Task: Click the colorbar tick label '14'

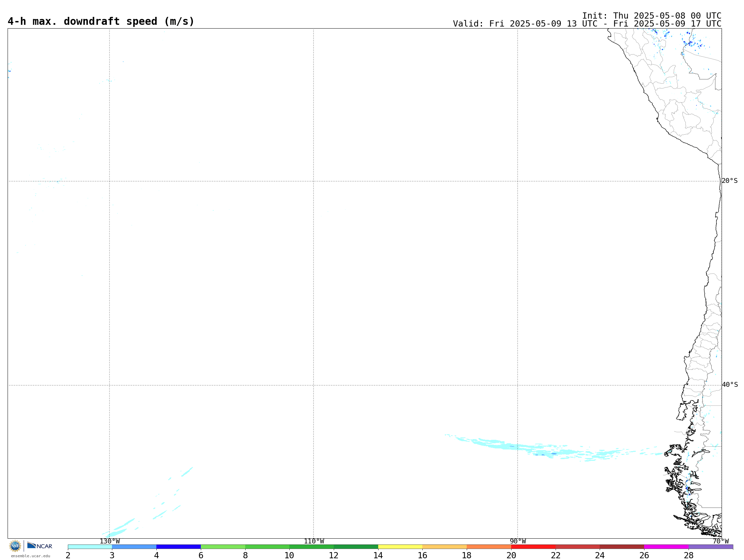Action: (378, 555)
